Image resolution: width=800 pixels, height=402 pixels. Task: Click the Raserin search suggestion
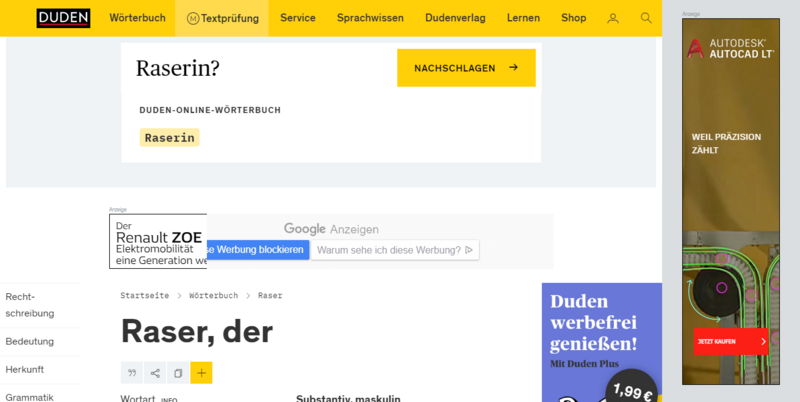click(x=169, y=138)
